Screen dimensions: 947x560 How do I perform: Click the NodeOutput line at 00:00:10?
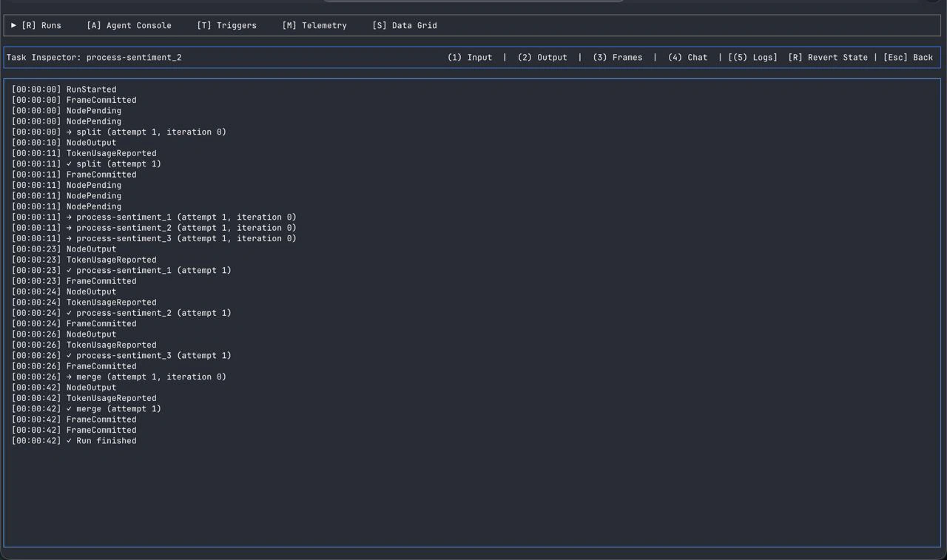coord(64,142)
